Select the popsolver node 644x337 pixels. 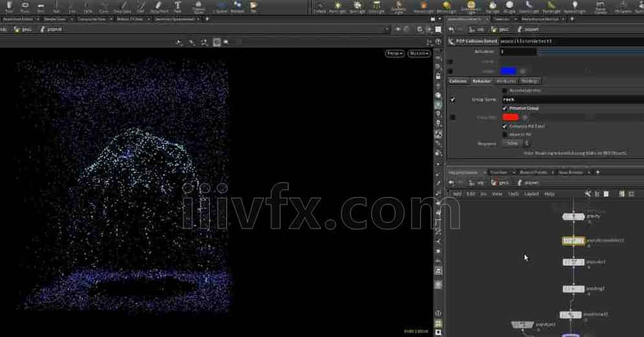pyautogui.click(x=573, y=262)
